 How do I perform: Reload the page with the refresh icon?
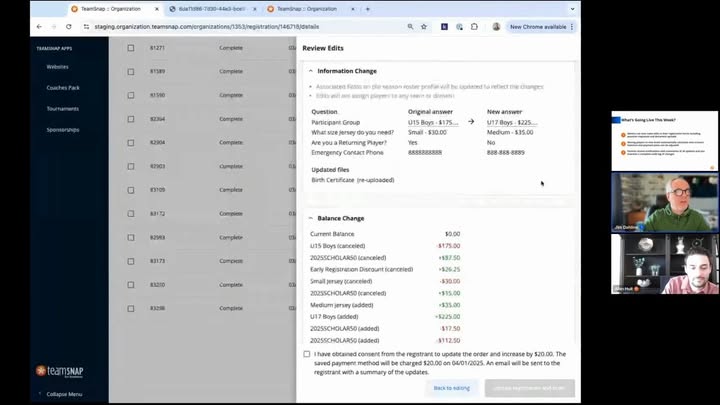point(69,27)
